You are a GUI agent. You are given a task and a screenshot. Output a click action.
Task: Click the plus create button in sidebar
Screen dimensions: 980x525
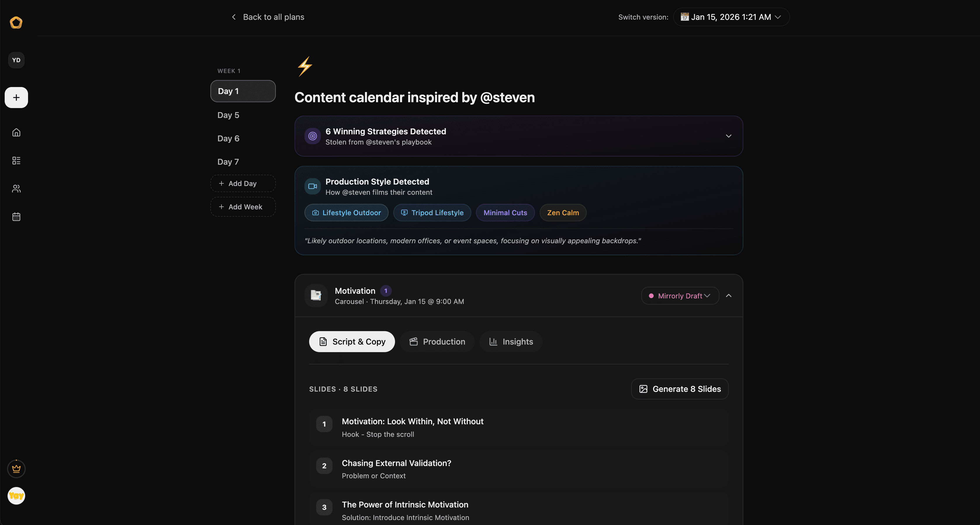click(16, 97)
